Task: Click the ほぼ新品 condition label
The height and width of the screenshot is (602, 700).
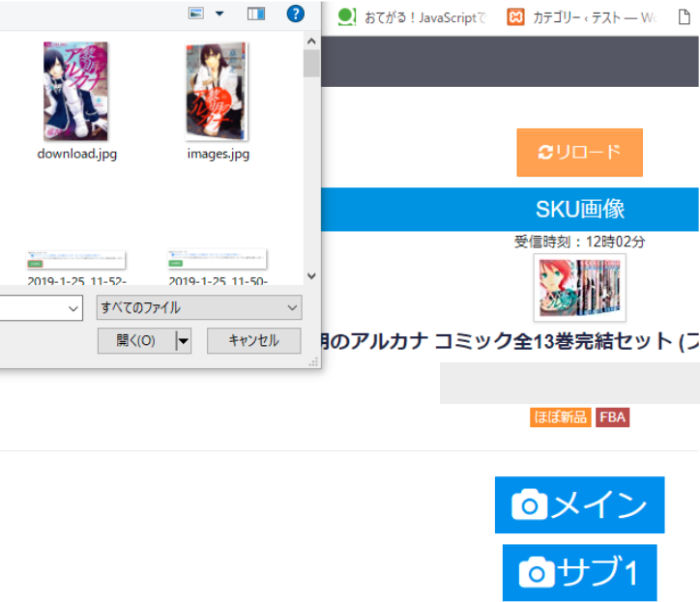Action: [560, 417]
